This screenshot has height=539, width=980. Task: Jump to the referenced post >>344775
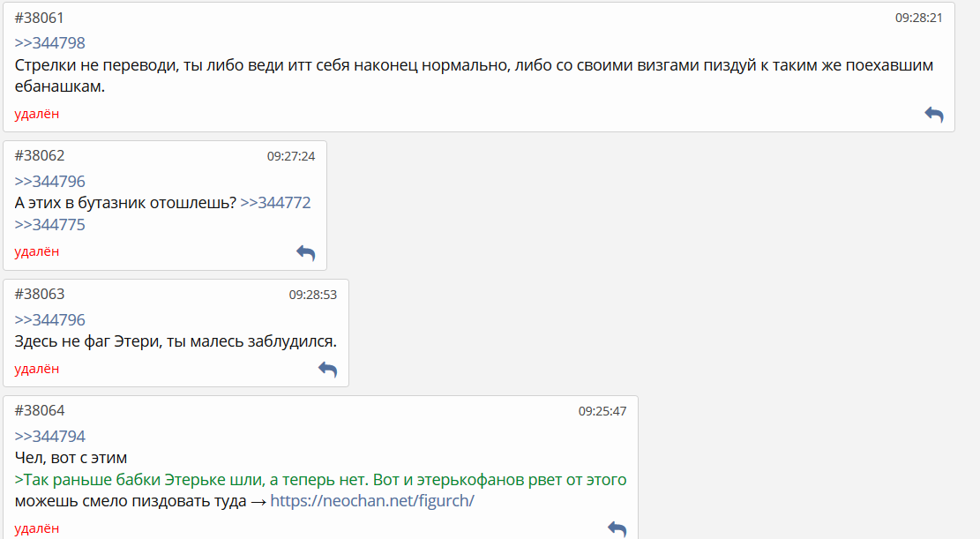pyautogui.click(x=49, y=225)
